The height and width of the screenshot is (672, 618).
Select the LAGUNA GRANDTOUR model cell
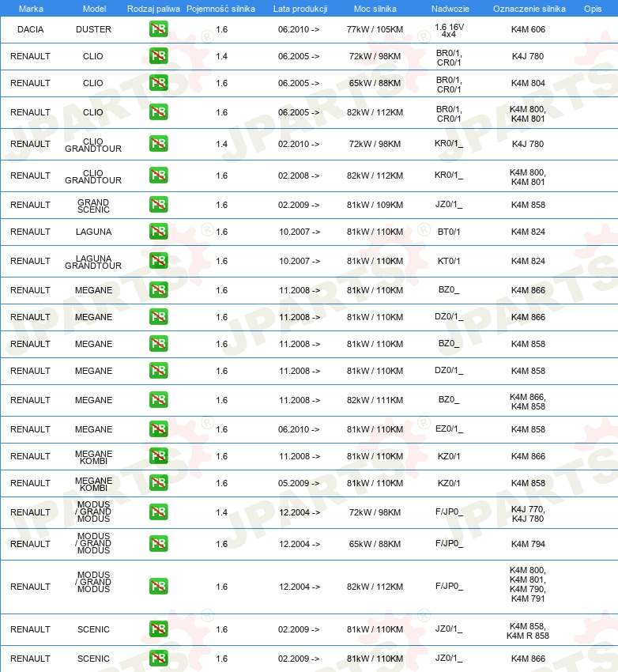(93, 262)
